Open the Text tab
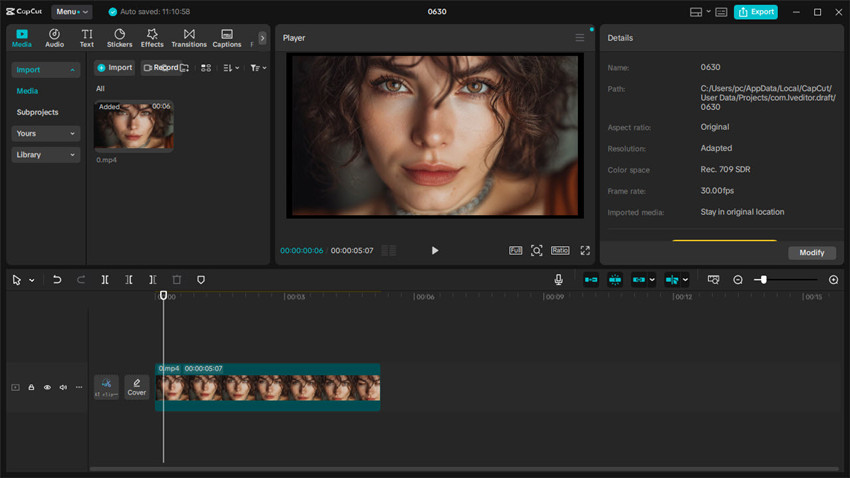Screen dimensions: 850x478 coord(87,38)
